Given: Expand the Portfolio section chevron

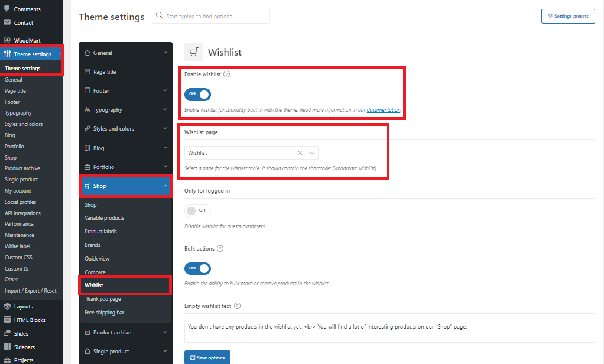Looking at the screenshot, I should point(165,167).
